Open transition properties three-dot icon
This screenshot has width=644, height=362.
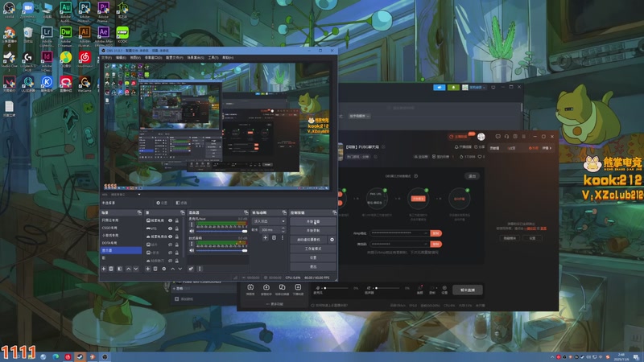tap(283, 237)
